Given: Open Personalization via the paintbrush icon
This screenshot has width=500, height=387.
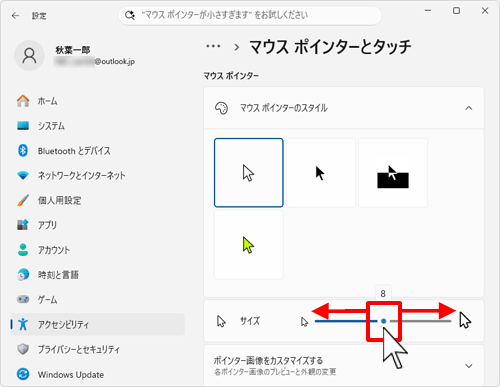Looking at the screenshot, I should [23, 200].
